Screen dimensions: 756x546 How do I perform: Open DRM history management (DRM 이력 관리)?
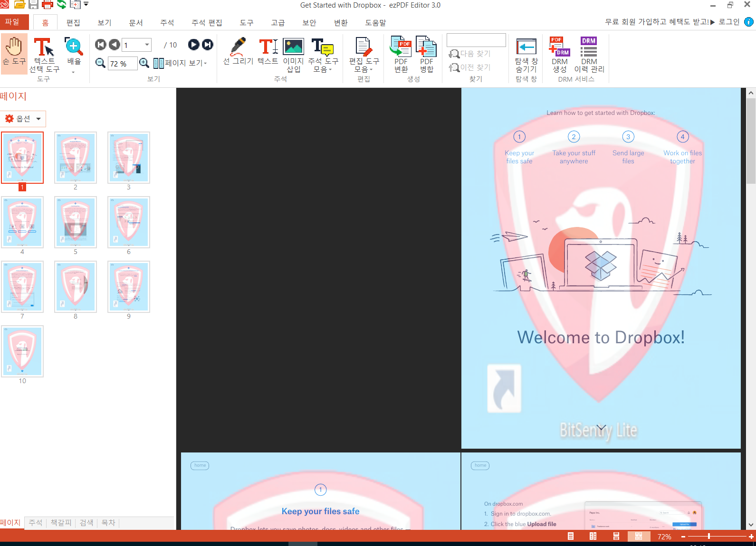click(x=589, y=54)
